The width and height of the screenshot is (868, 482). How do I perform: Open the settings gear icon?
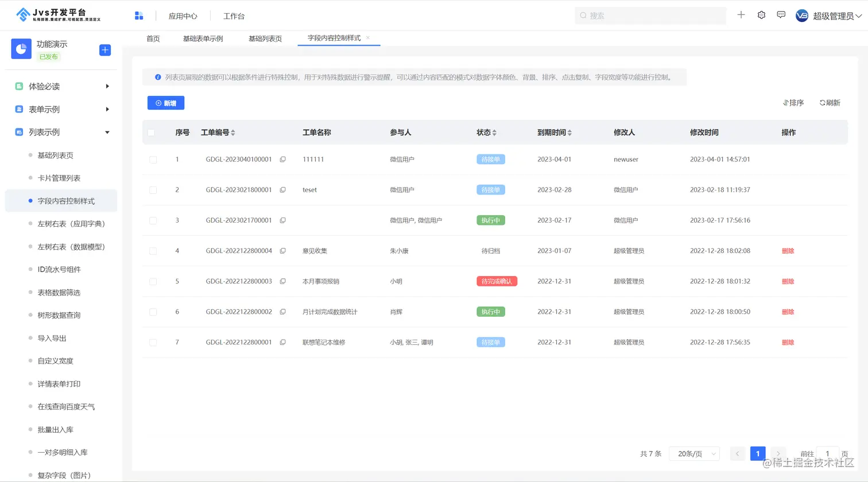[x=761, y=15]
